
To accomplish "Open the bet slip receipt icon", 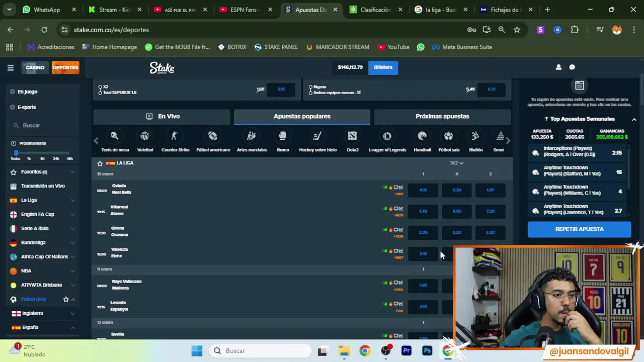I will pos(580,85).
